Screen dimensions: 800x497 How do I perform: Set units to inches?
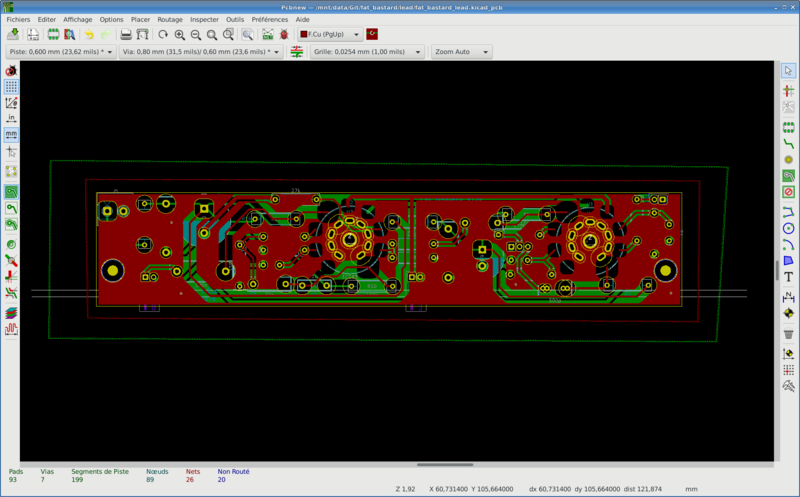click(x=11, y=119)
